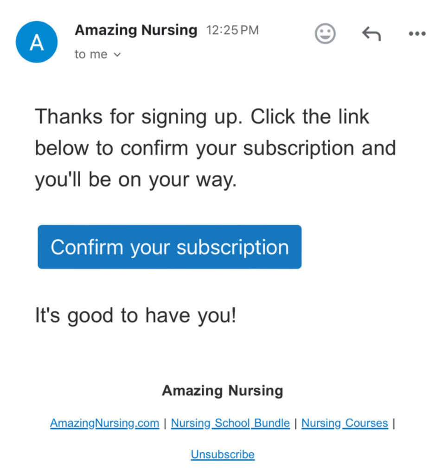The image size is (448, 476).
Task: Select the "Amazing Nursing" sender name in header
Action: pos(136,30)
